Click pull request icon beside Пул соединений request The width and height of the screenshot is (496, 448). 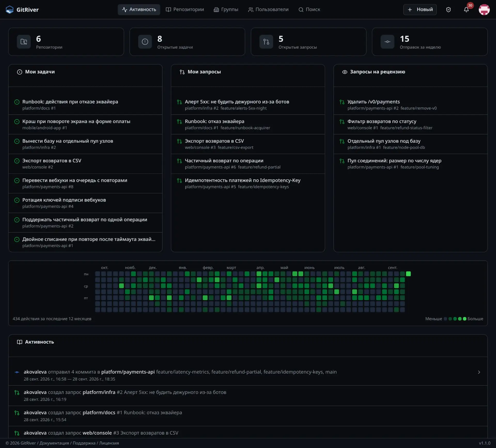pos(342,161)
